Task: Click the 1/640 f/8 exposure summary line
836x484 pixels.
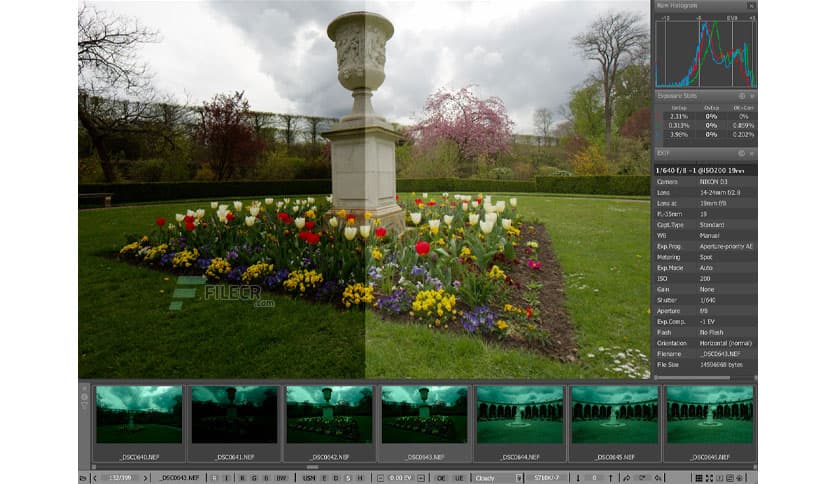Action: pos(705,170)
